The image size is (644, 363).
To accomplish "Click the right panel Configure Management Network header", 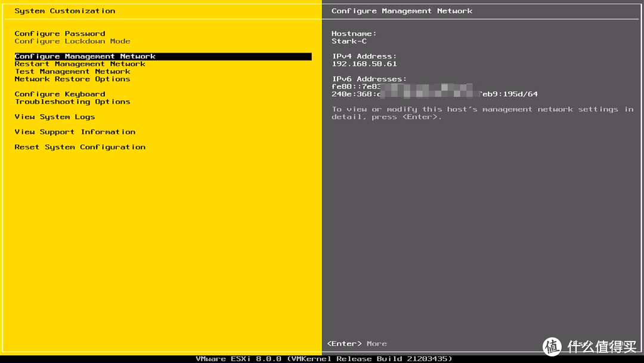I will [x=402, y=11].
